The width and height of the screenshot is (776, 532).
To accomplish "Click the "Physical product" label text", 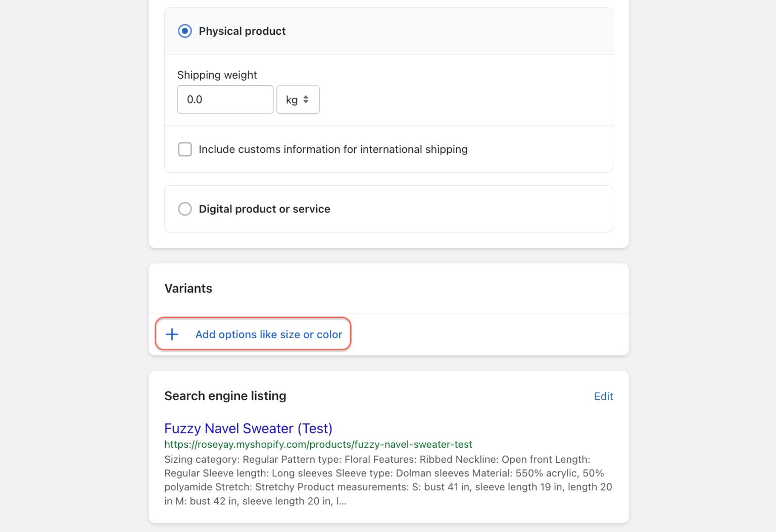I will point(242,31).
